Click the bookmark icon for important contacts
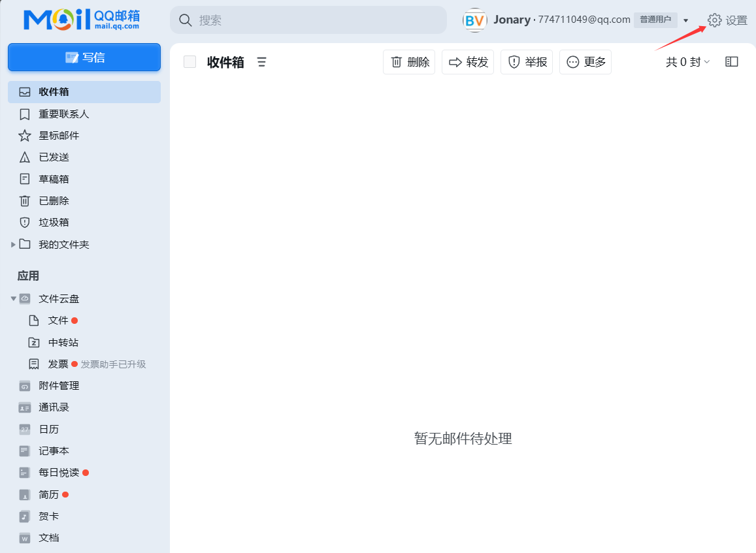This screenshot has width=756, height=553. coord(25,114)
